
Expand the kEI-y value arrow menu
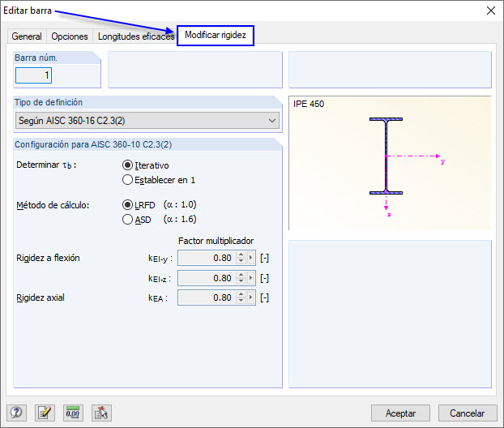(251, 258)
